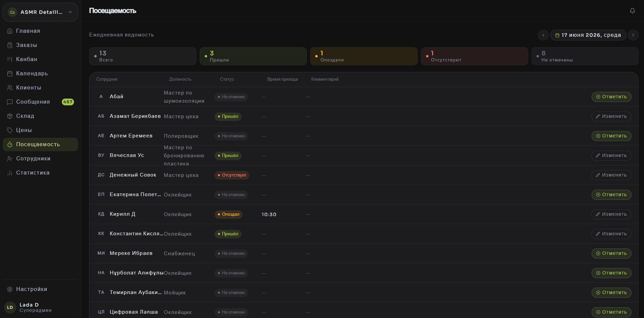
Task: Open Главная in sidebar
Action: tap(40, 31)
